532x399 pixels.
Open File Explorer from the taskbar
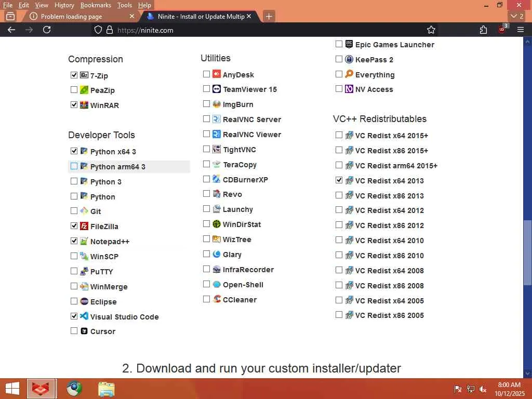click(x=106, y=389)
